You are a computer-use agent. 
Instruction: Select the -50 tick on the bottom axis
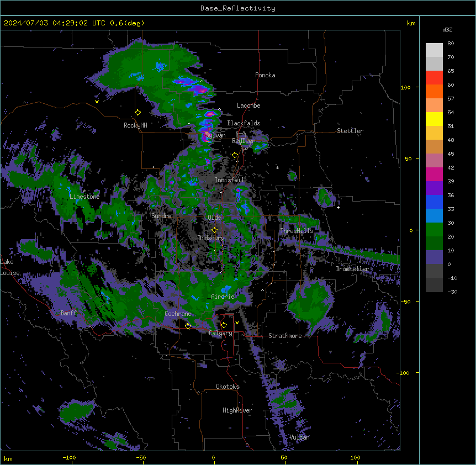[141, 457]
